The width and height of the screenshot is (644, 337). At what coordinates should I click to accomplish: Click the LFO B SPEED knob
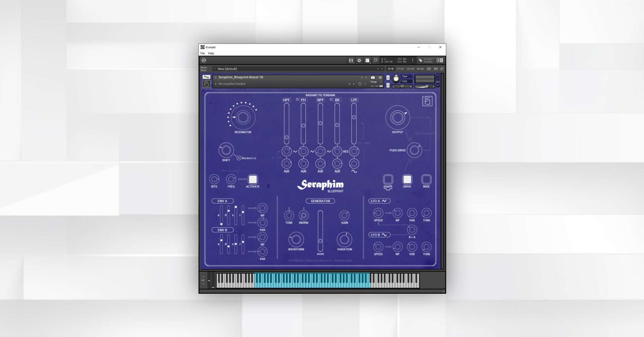point(378,247)
